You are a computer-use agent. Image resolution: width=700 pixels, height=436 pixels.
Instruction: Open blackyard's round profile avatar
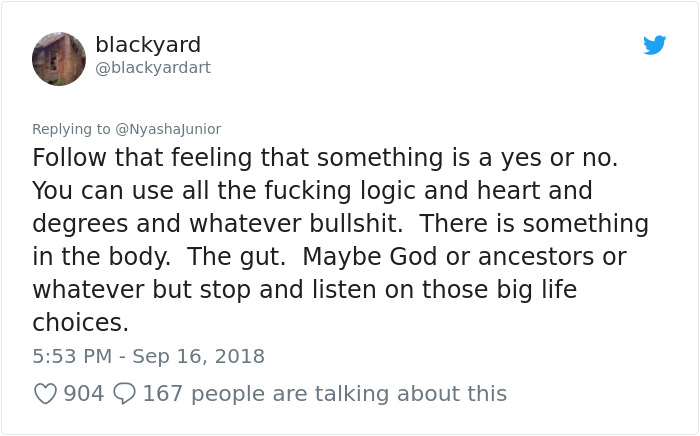59,58
